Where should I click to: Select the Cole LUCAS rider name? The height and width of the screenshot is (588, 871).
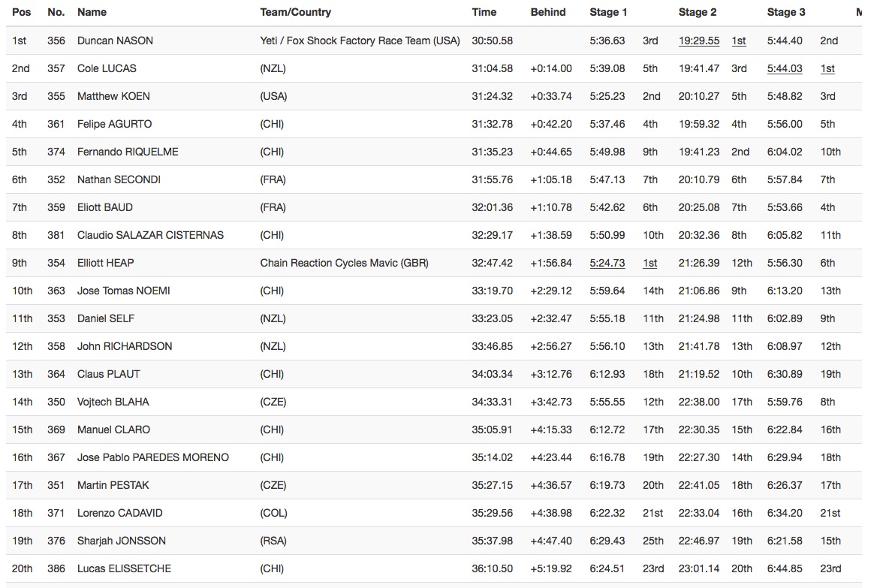(x=107, y=68)
